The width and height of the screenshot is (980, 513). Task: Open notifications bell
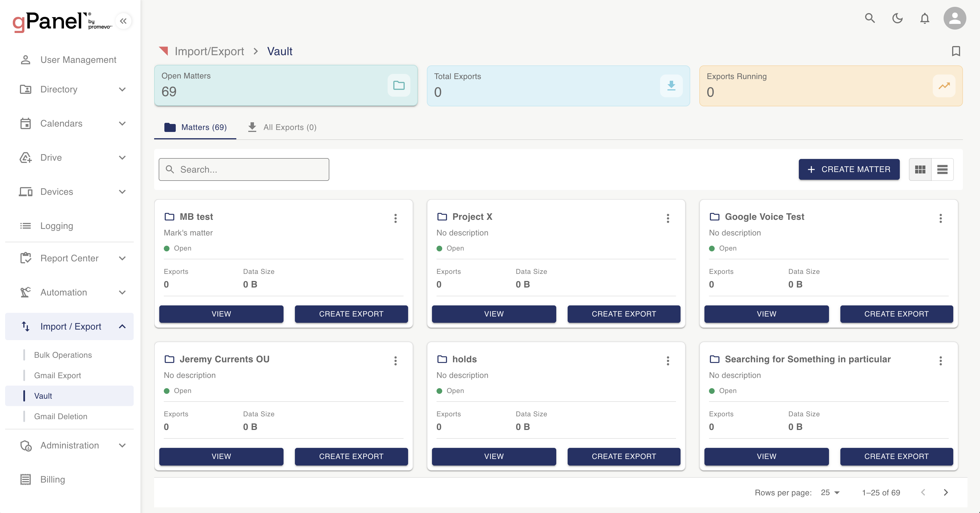(925, 18)
